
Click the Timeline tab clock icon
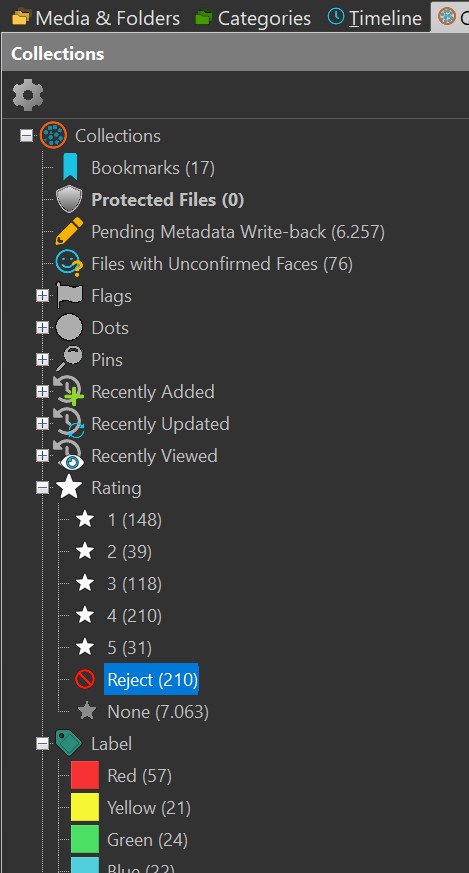pyautogui.click(x=335, y=17)
